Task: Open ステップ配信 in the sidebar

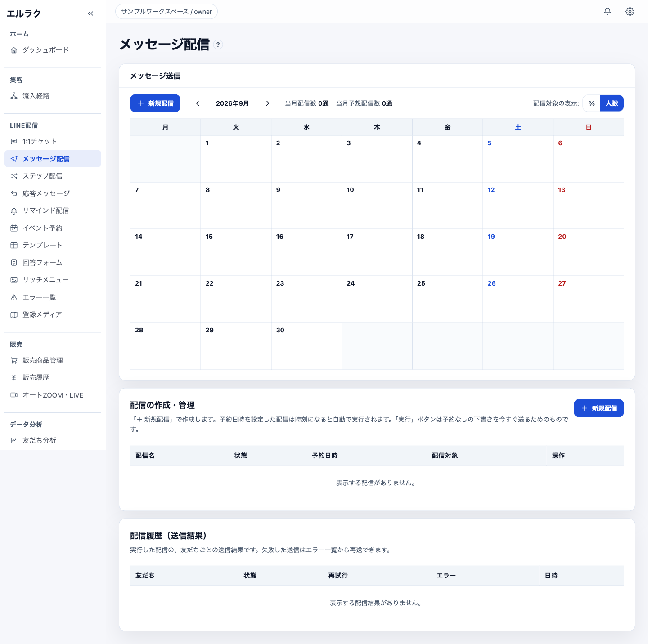Action: click(x=53, y=176)
